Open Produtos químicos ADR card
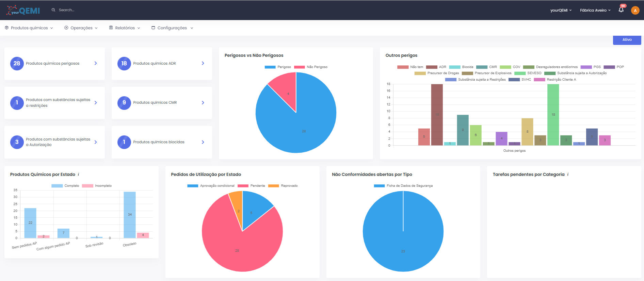This screenshot has width=644, height=281. pos(161,64)
